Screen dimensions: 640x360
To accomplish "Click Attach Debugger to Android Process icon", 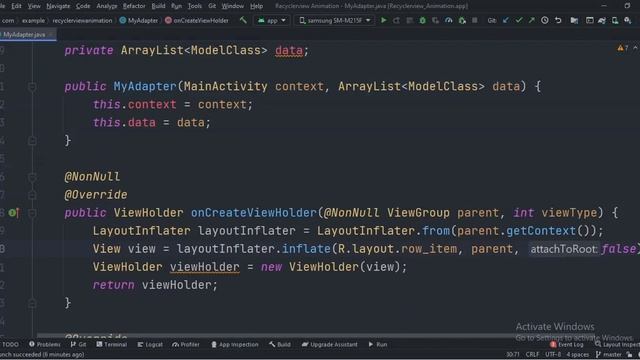I will pos(462,20).
